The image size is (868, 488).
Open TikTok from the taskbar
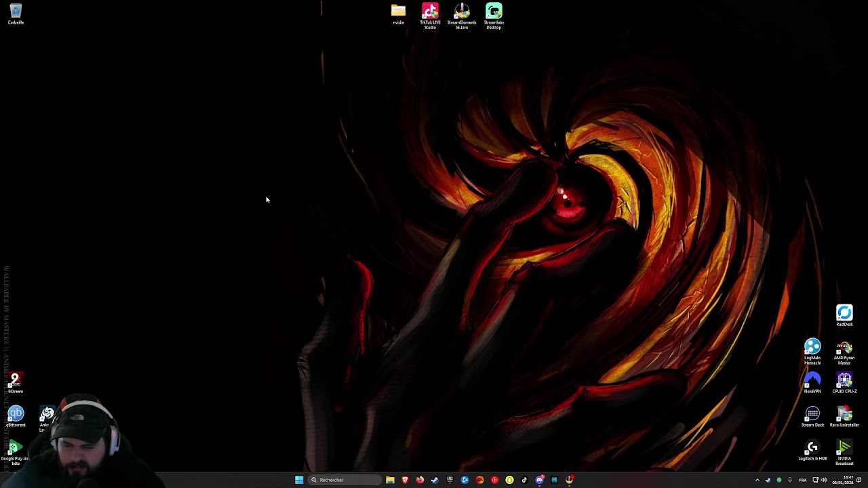click(524, 480)
